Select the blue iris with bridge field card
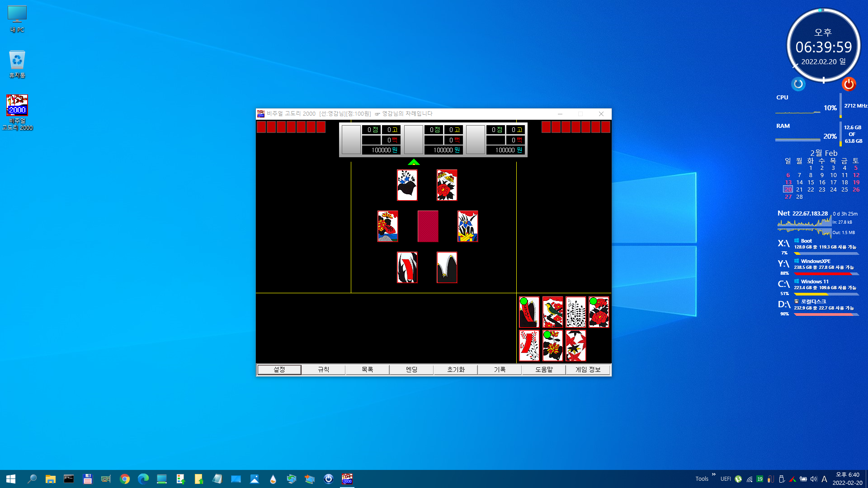The width and height of the screenshot is (868, 488). [x=467, y=226]
